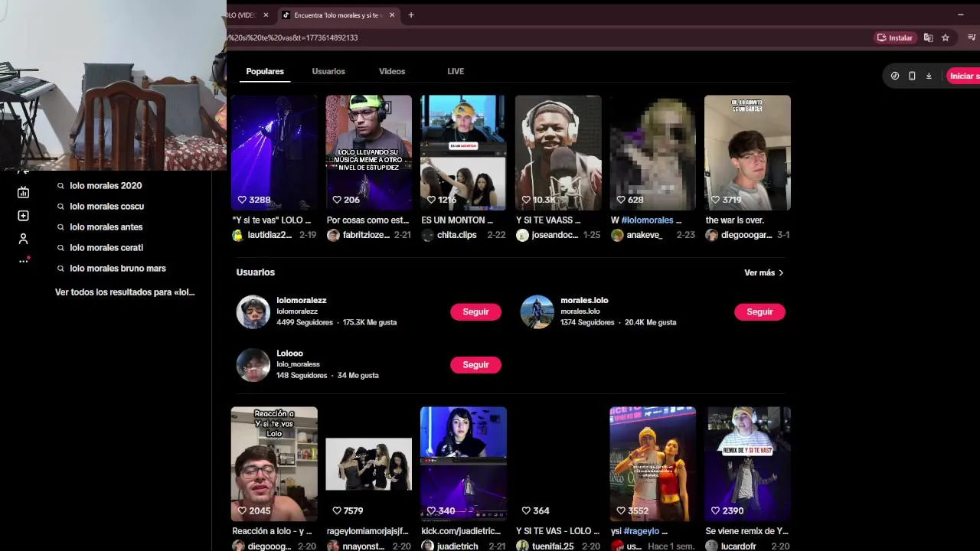This screenshot has height=551, width=980.
Task: Click the #rageylo hashtag link
Action: pos(641,531)
